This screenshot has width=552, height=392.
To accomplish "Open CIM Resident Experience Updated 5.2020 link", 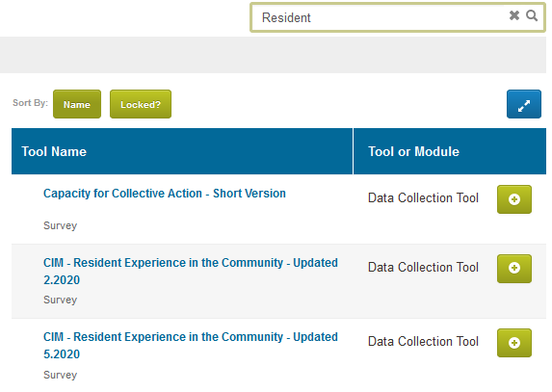I will (x=191, y=346).
